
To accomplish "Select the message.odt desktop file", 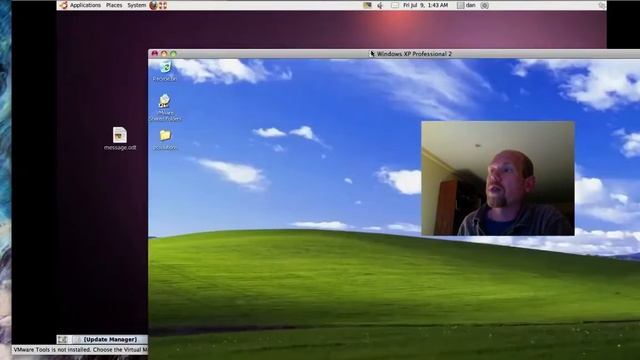I will coord(120,139).
